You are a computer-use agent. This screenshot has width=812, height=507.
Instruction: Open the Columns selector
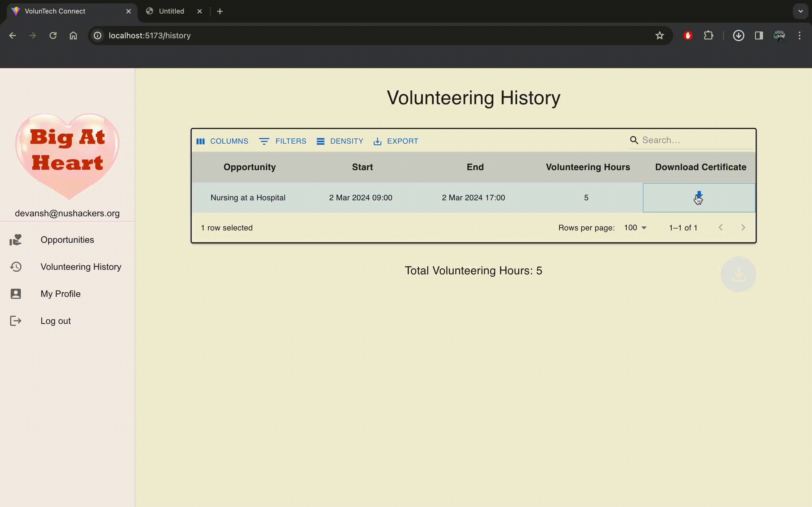tap(222, 141)
